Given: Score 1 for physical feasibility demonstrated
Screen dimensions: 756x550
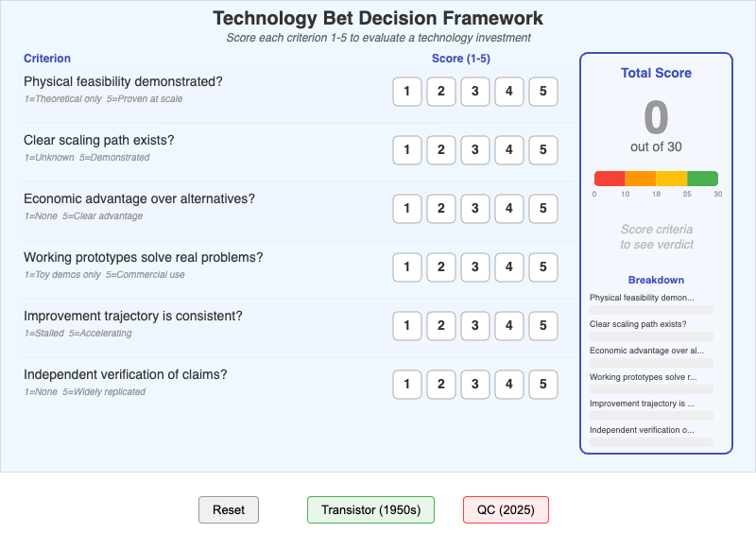Looking at the screenshot, I should [x=407, y=92].
